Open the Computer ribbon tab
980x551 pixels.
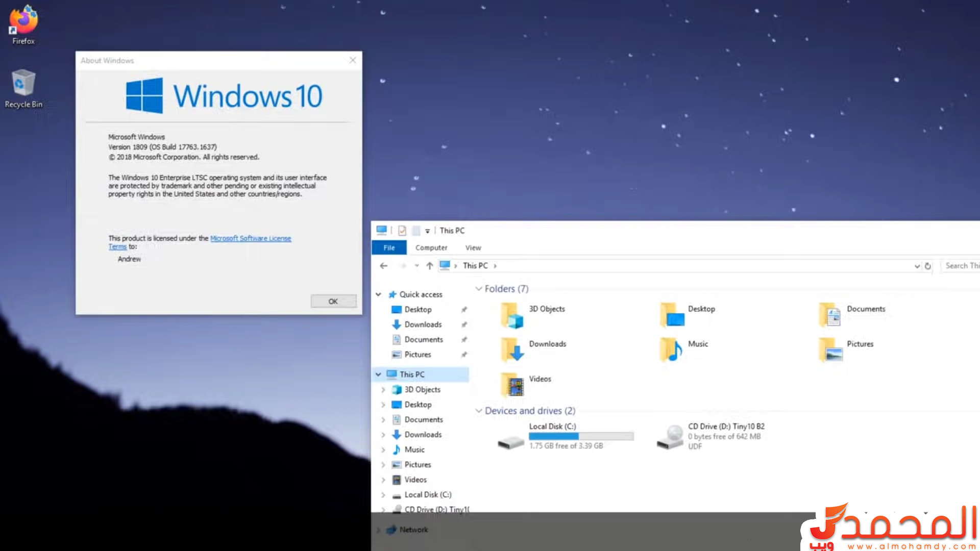click(431, 247)
